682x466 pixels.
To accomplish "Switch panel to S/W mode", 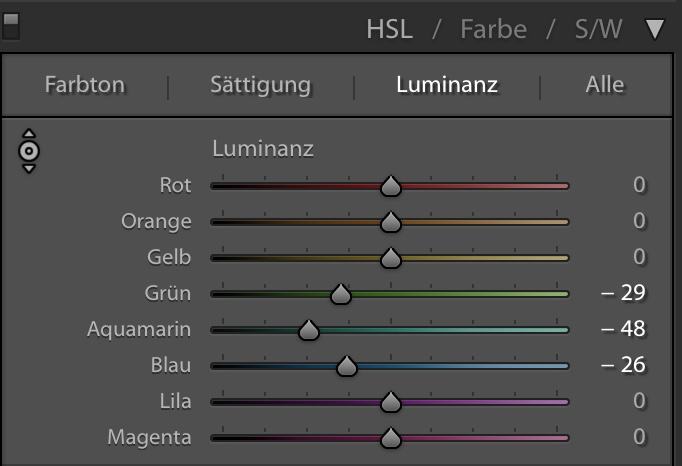I will [598, 29].
